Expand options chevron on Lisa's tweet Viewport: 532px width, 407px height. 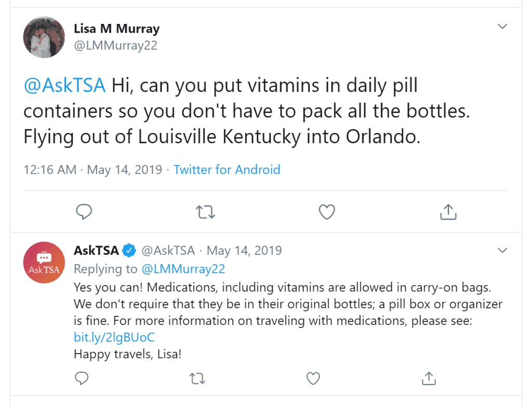[502, 26]
